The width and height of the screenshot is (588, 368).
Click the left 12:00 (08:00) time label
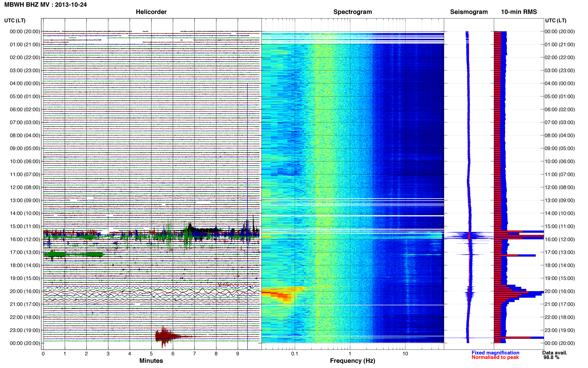tap(25, 187)
